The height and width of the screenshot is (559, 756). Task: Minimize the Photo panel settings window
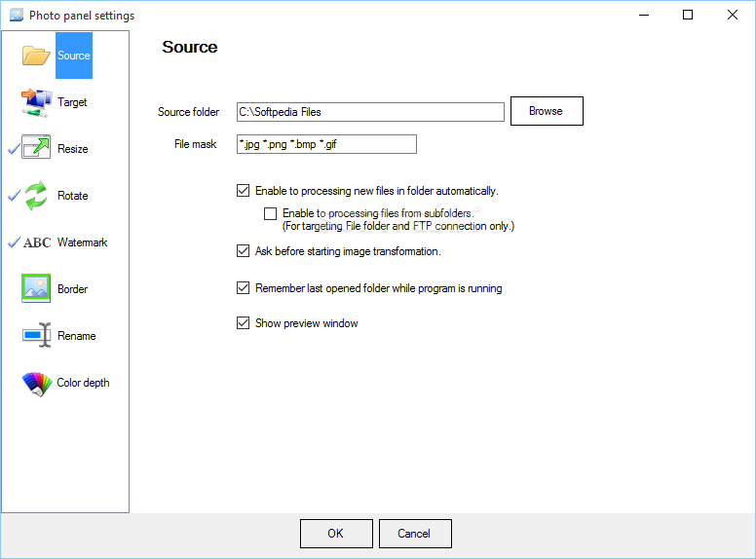point(644,15)
